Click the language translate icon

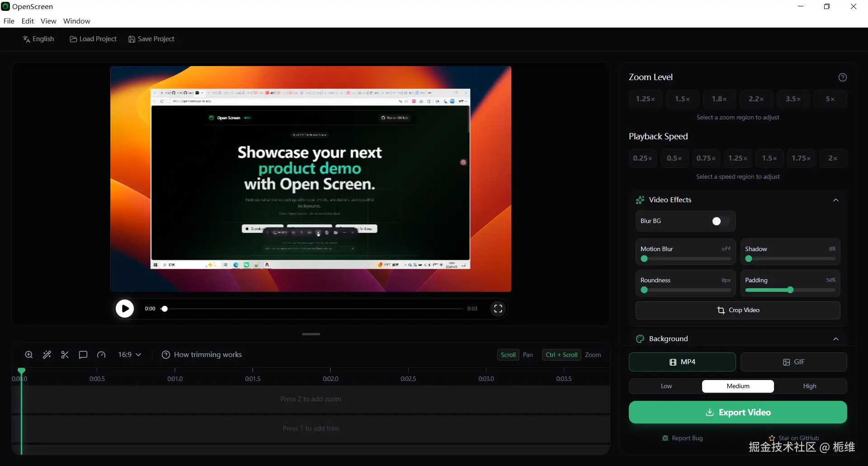tap(26, 39)
